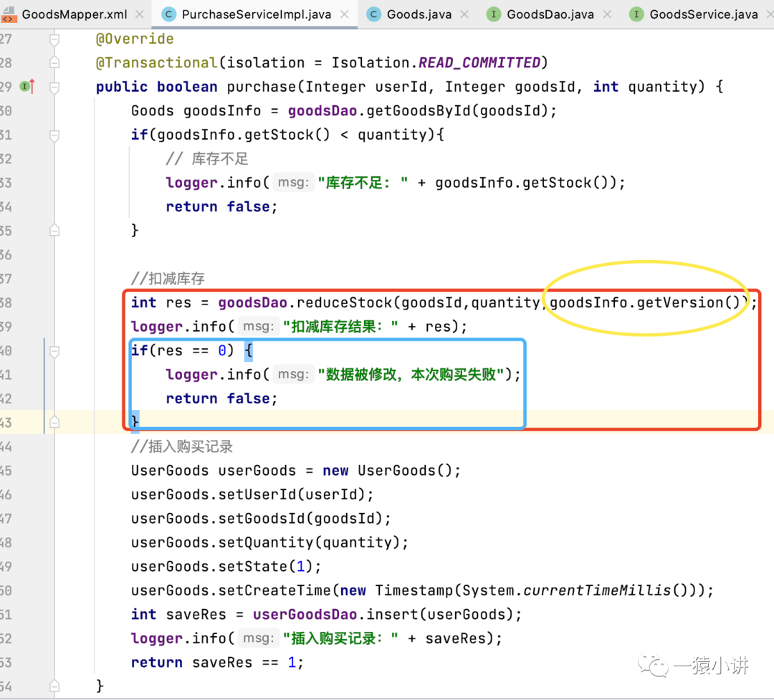Click the fold end marker at line 35
Viewport: 774px width, 700px height.
pos(54,231)
